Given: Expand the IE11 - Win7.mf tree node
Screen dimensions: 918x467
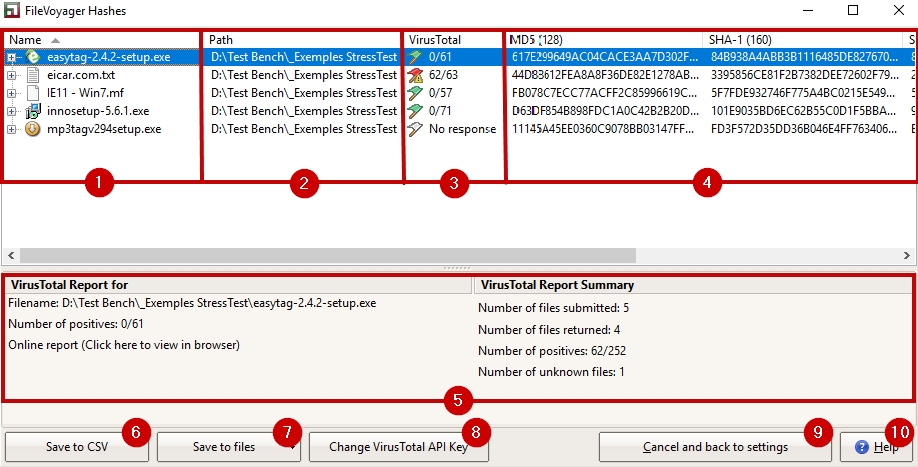Looking at the screenshot, I should [12, 94].
